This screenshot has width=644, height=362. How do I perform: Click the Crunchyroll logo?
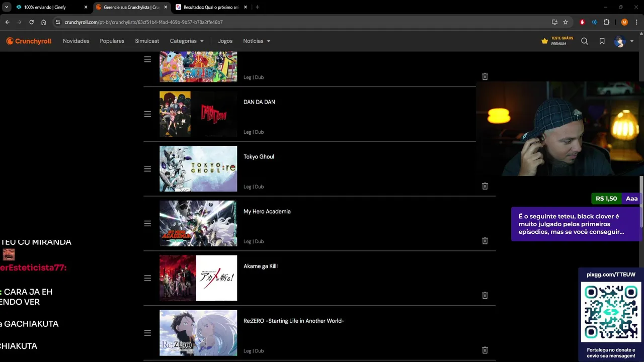[x=29, y=41]
